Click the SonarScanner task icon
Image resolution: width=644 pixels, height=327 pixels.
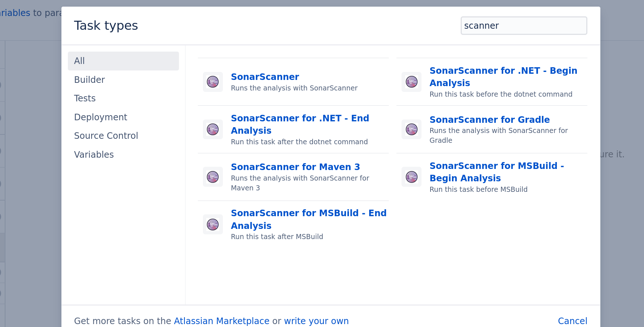tap(213, 82)
